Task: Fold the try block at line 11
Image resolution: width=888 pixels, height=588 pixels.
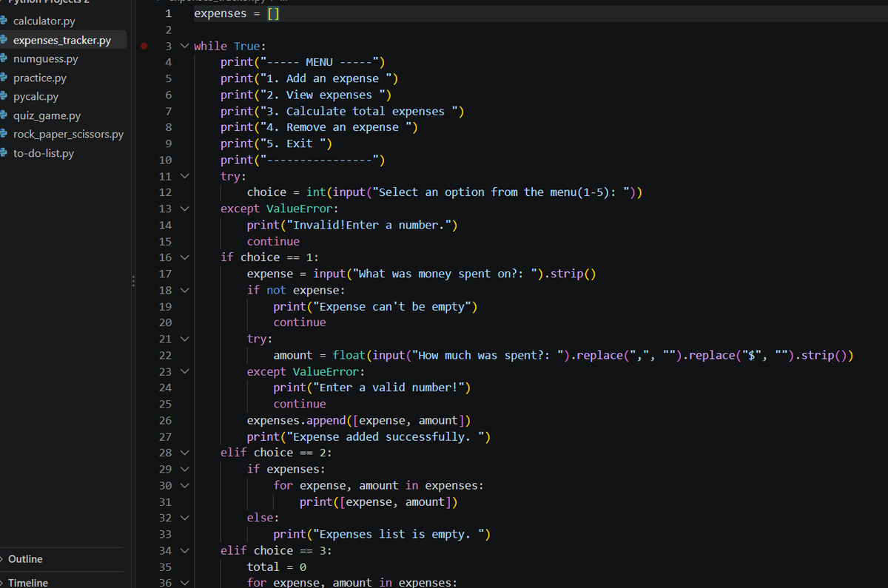Action: coord(184,176)
